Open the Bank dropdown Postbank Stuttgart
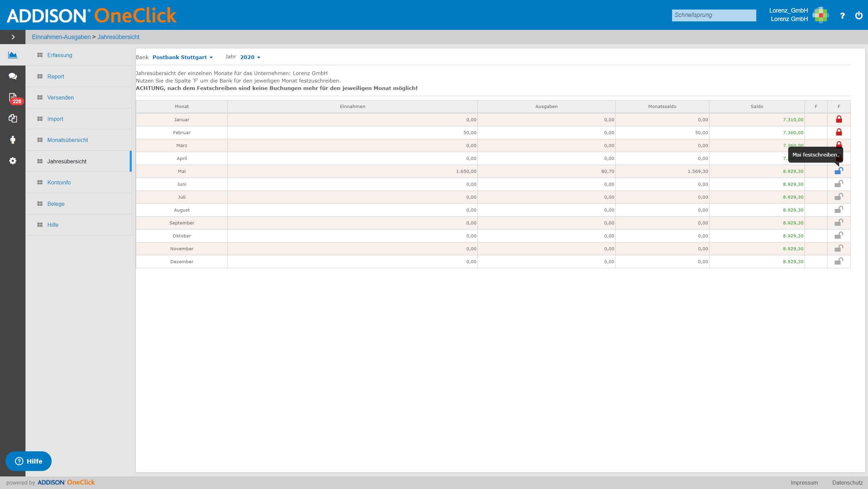This screenshot has width=868, height=489. point(183,57)
